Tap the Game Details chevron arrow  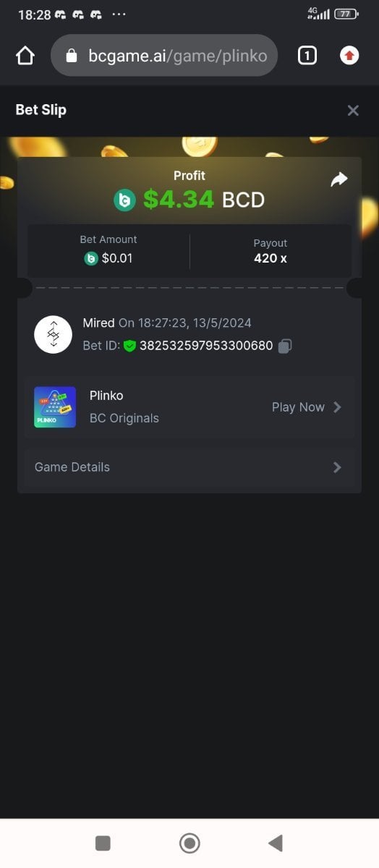tap(337, 467)
